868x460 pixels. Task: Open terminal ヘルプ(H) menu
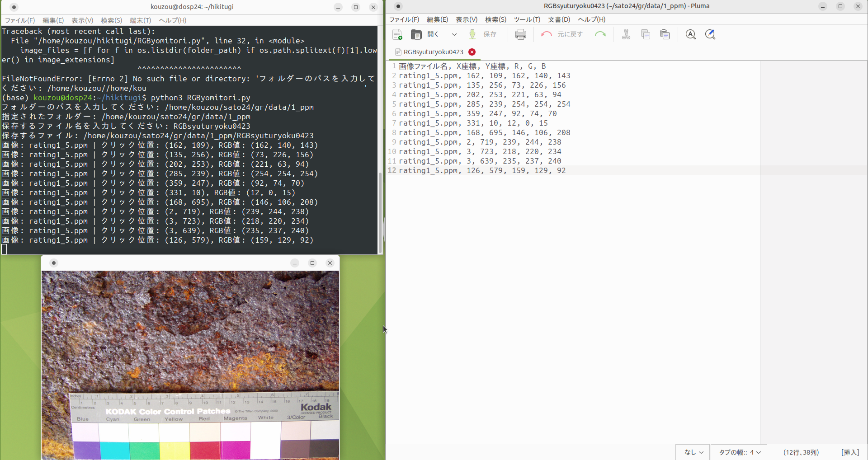coord(172,20)
